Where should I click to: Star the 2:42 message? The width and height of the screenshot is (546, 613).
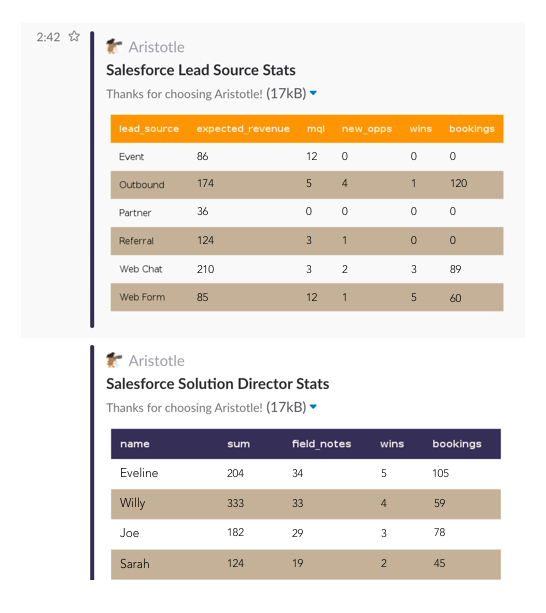point(74,36)
